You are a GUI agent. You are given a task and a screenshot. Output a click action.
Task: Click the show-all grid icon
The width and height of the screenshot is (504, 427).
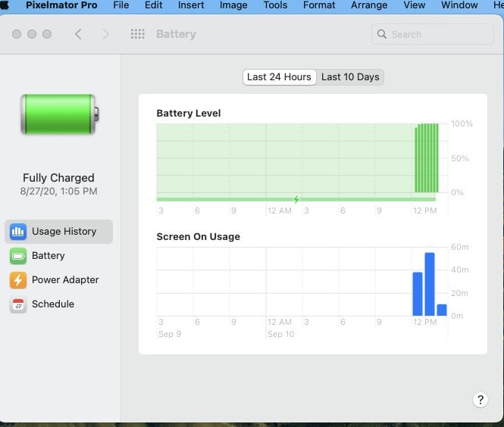tap(137, 34)
